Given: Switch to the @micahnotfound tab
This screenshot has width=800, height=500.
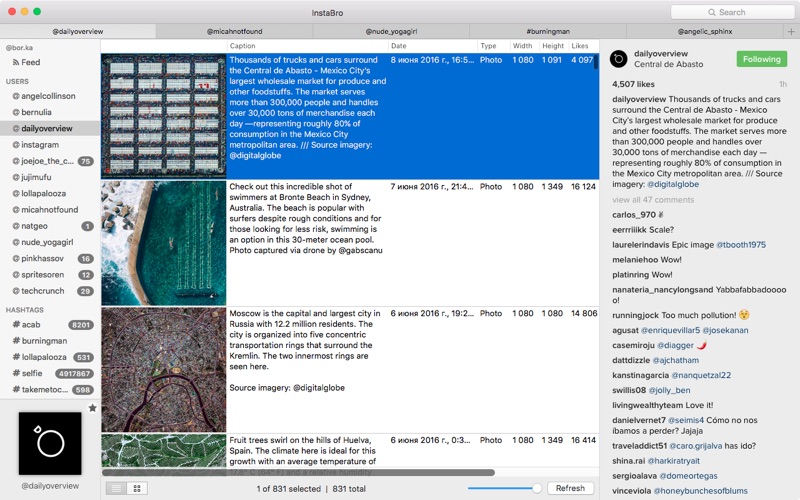Looking at the screenshot, I should [234, 32].
